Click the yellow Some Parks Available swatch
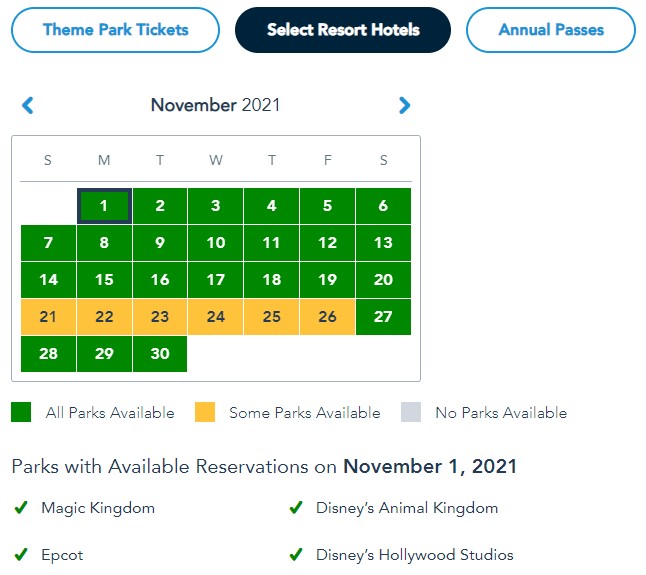Viewport: 646px width, 575px height. pyautogui.click(x=204, y=412)
